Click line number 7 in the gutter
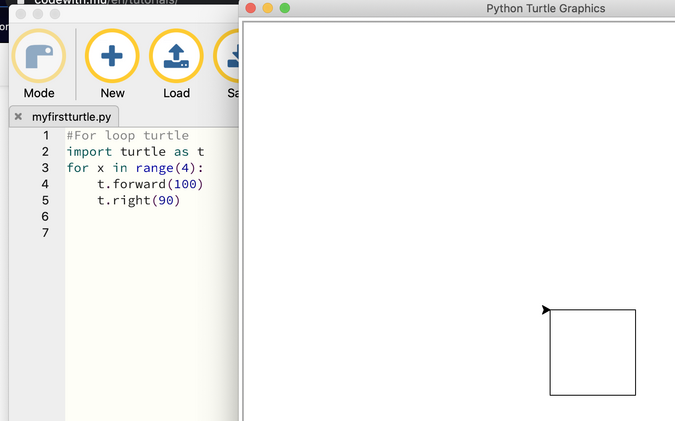The image size is (675, 421). [45, 233]
